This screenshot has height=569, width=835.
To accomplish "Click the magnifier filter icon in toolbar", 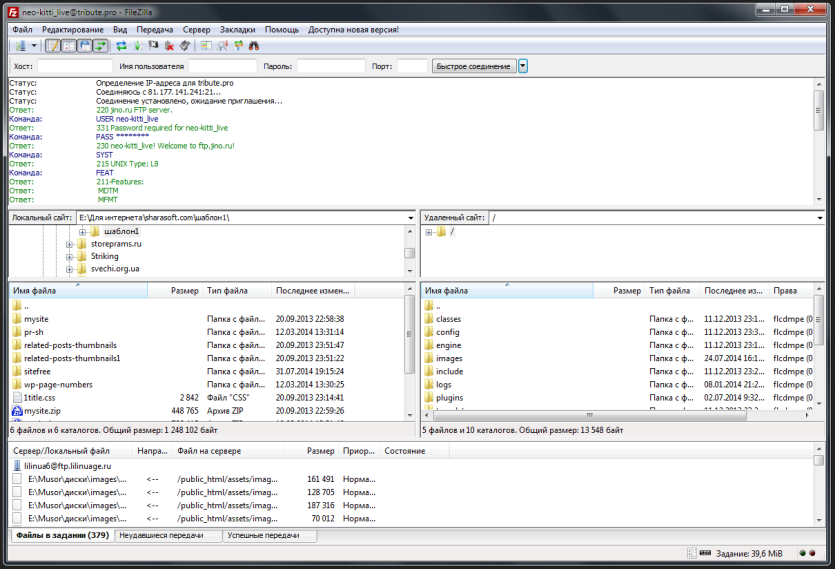I will tap(223, 46).
